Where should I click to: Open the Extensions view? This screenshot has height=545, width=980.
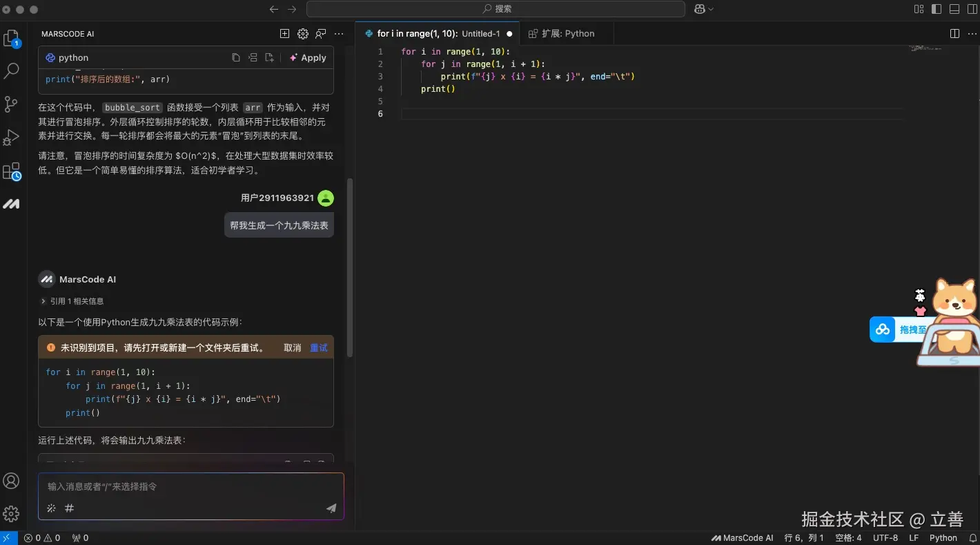click(x=12, y=170)
